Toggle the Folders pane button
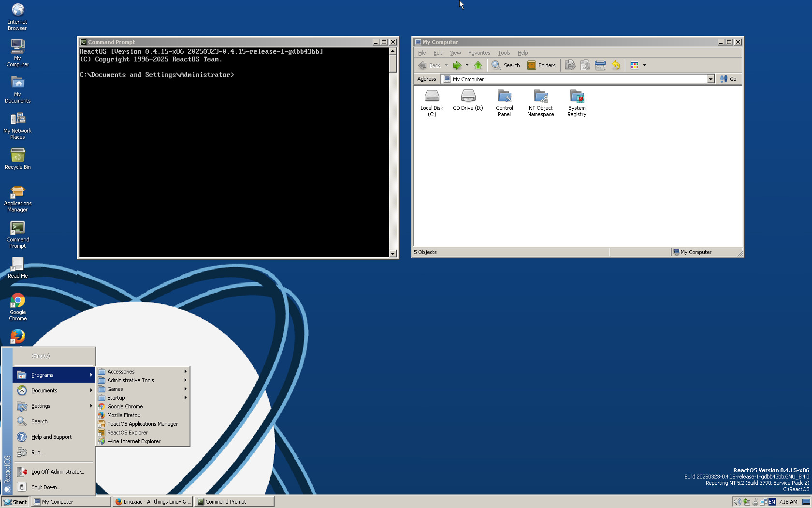This screenshot has height=508, width=812. click(x=541, y=65)
